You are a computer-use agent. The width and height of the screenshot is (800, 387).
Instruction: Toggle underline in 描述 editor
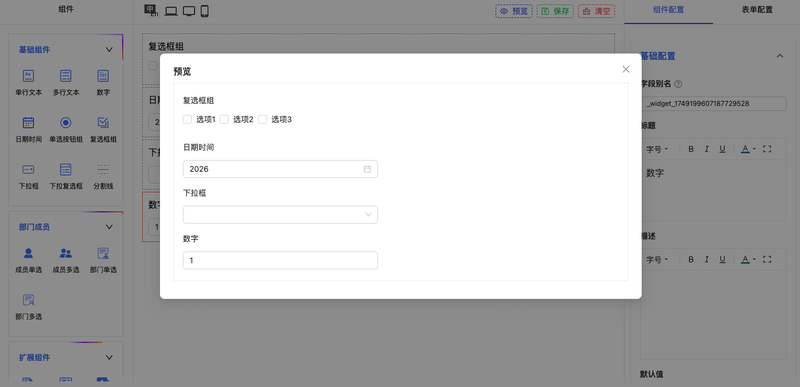tap(722, 260)
